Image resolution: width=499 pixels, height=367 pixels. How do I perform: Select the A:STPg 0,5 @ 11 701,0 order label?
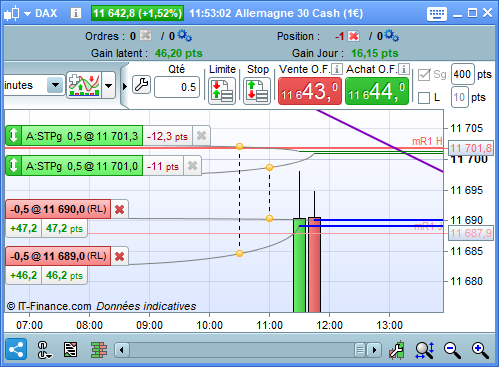tap(82, 165)
